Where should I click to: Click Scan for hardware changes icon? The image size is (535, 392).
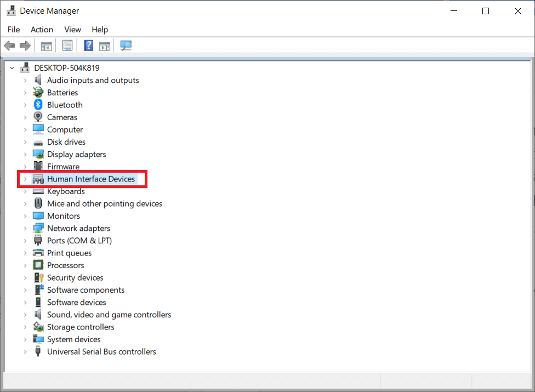[x=126, y=46]
